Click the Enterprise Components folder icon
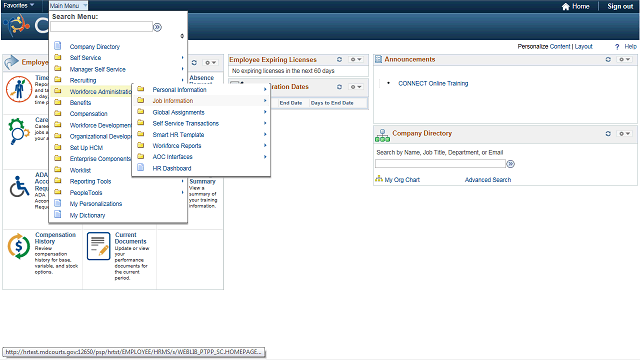 58,158
